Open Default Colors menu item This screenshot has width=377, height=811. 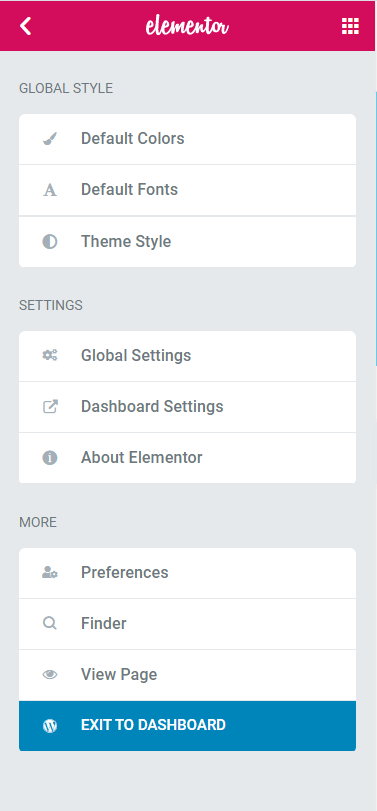(187, 139)
